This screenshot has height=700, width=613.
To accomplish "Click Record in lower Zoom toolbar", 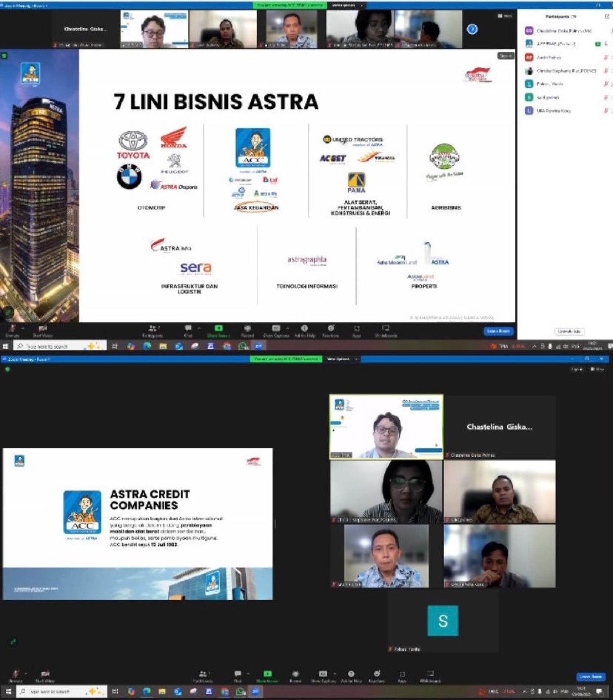I will pyautogui.click(x=295, y=676).
